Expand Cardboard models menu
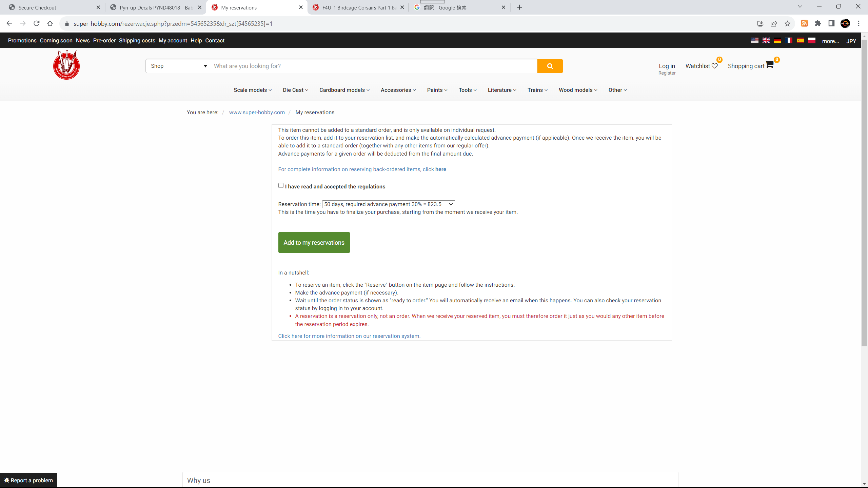The width and height of the screenshot is (868, 488). [x=344, y=90]
